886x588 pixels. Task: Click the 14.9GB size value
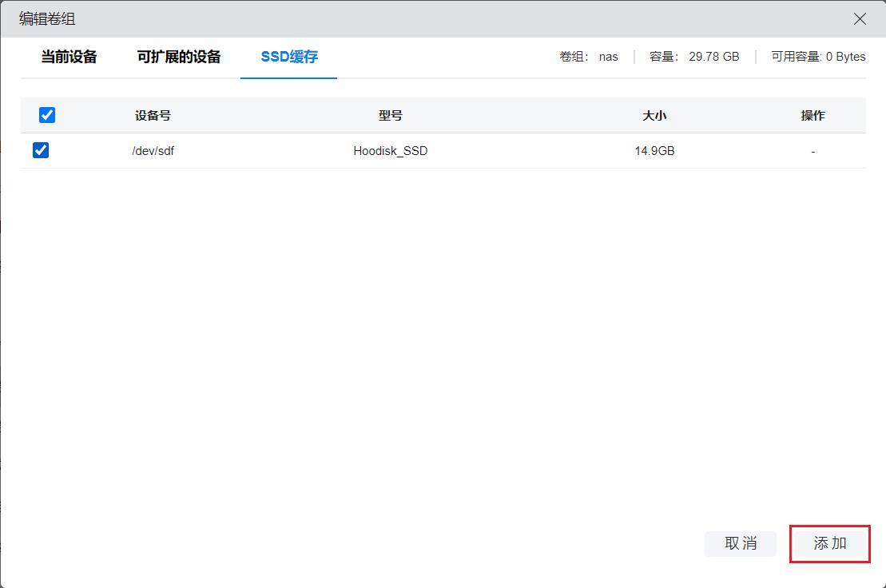pyautogui.click(x=654, y=150)
